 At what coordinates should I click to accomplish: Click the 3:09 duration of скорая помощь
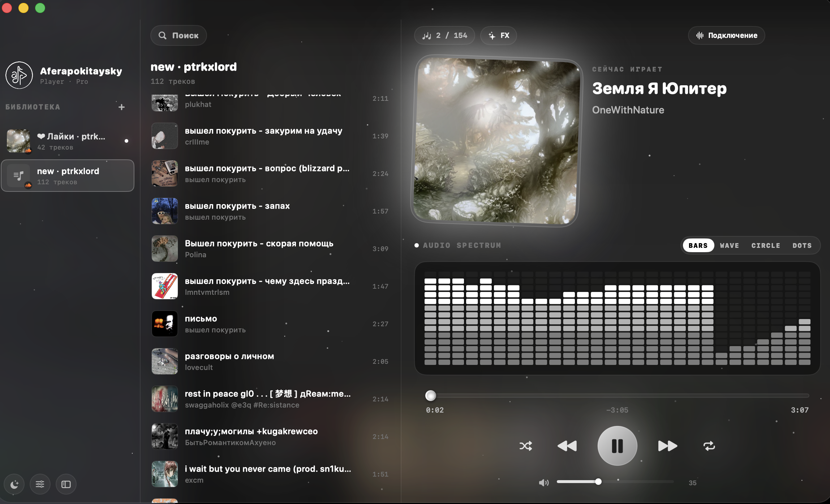(380, 249)
